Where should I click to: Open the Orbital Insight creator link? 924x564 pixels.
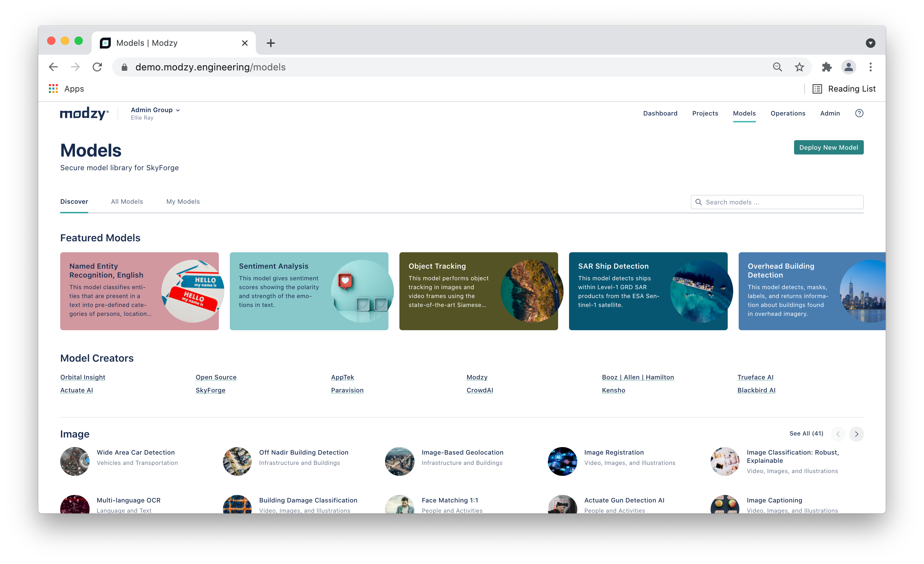click(82, 377)
